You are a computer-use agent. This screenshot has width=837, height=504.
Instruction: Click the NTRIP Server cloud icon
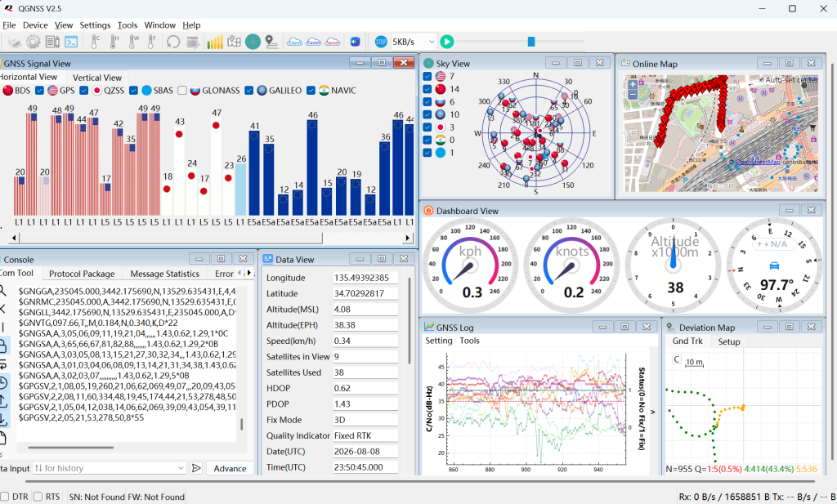333,42
